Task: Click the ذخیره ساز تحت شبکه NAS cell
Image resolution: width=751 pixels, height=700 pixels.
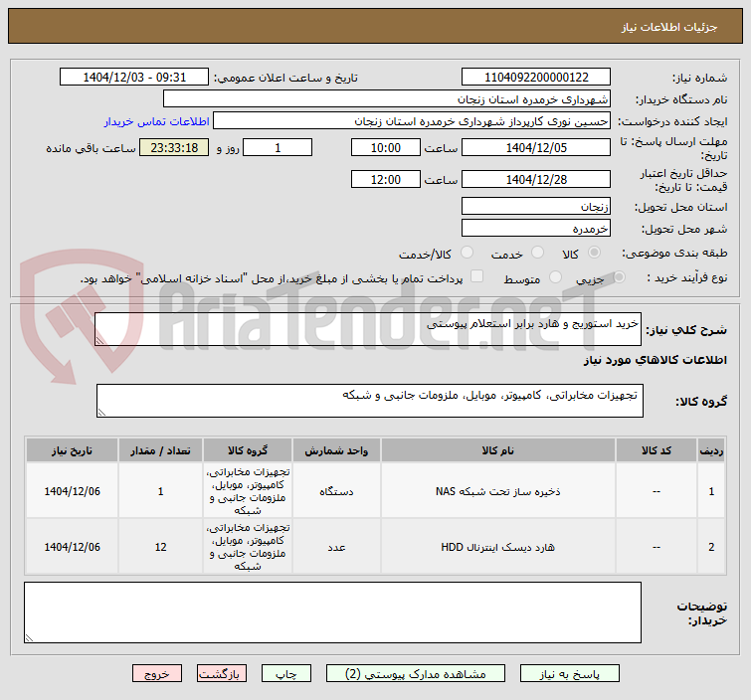Action: click(498, 491)
